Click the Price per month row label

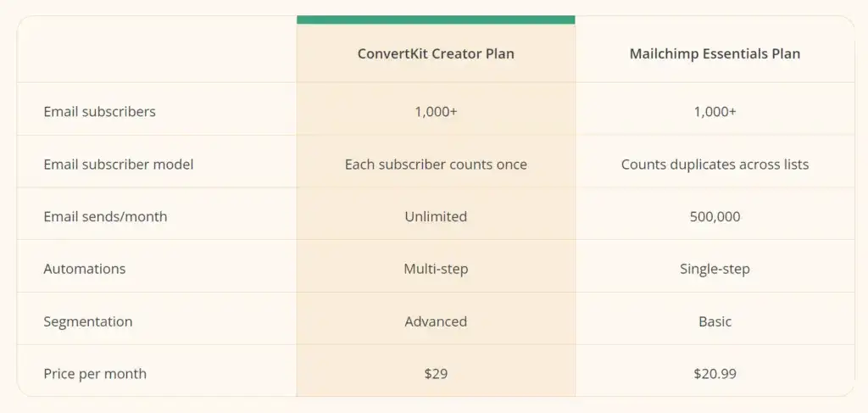coord(95,374)
